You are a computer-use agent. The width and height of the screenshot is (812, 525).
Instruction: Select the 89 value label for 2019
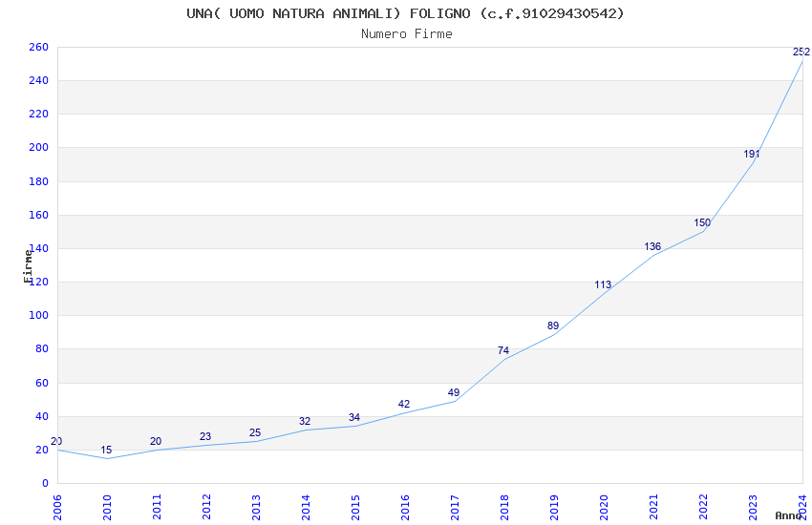click(553, 325)
